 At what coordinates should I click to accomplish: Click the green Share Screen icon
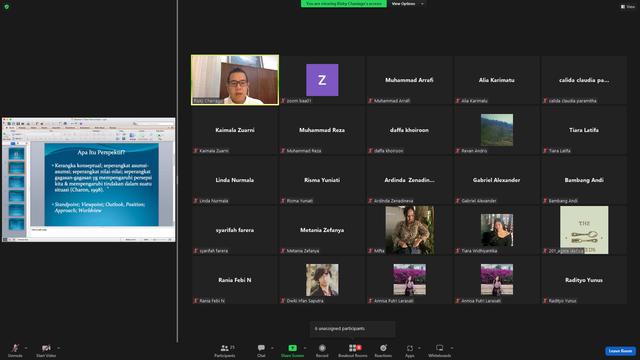pyautogui.click(x=292, y=348)
